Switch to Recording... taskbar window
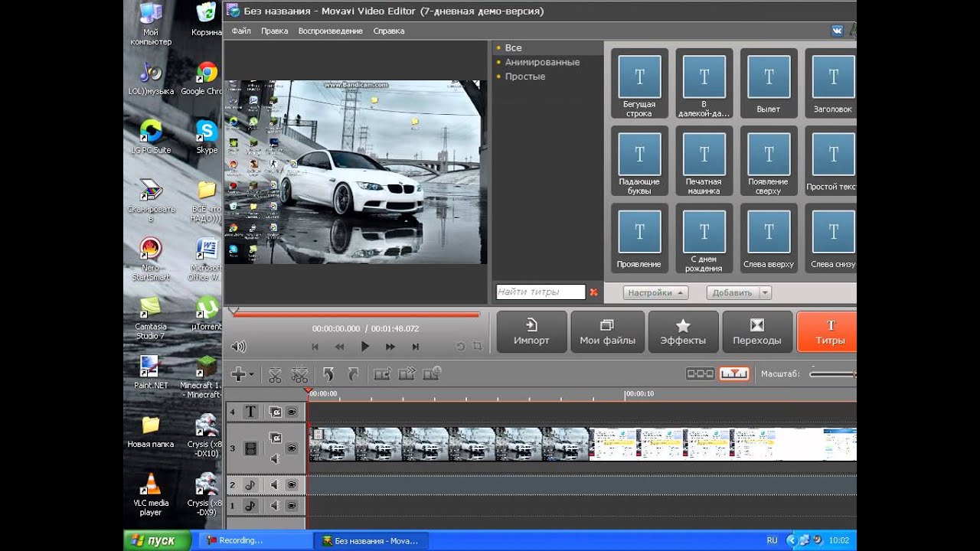The height and width of the screenshot is (551, 980). (256, 540)
